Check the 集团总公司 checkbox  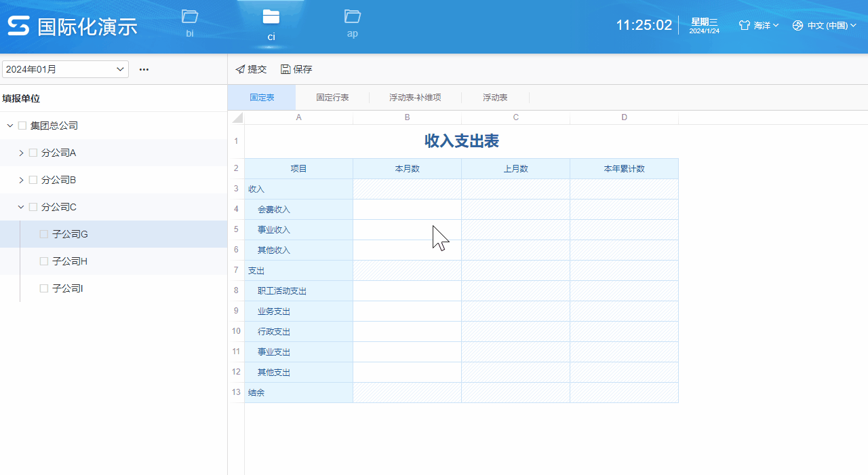tap(22, 126)
